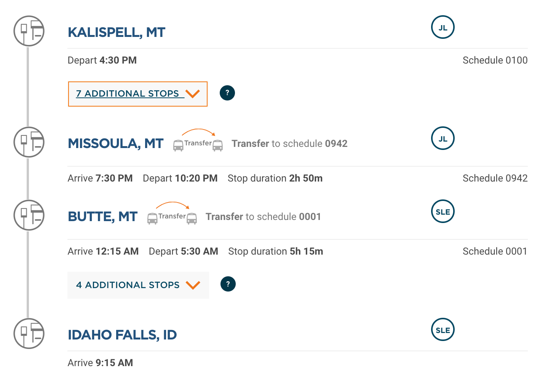The height and width of the screenshot is (392, 540).
Task: Open help icon next to 7 additional stops
Action: 227,93
